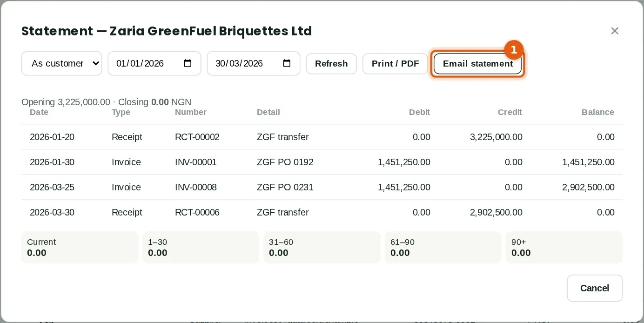Click the Current aging bucket card

[x=80, y=248]
